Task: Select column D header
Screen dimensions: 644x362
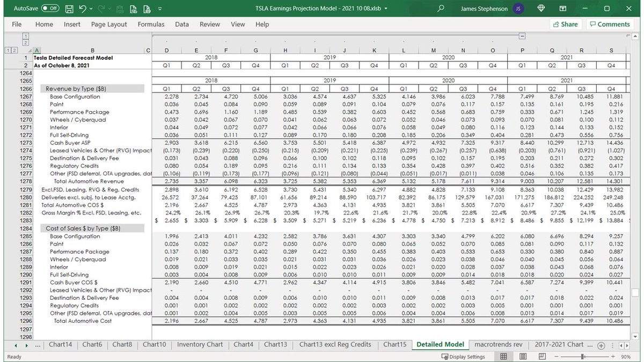Action: (166, 50)
